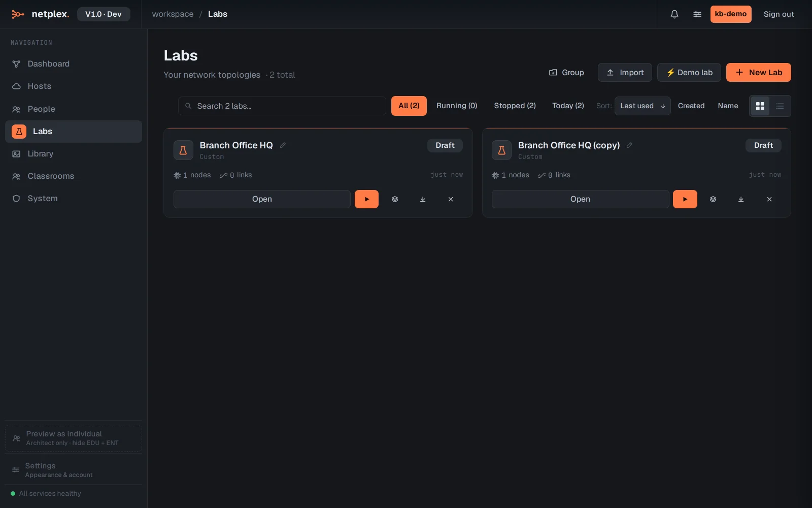Download the Branch Office HQ lab
The width and height of the screenshot is (812, 508).
(x=423, y=199)
